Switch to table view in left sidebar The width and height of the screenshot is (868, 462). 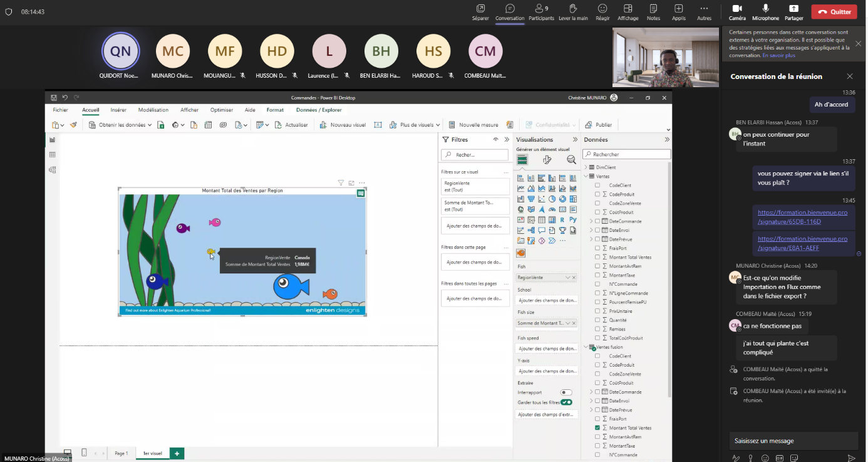(53, 155)
